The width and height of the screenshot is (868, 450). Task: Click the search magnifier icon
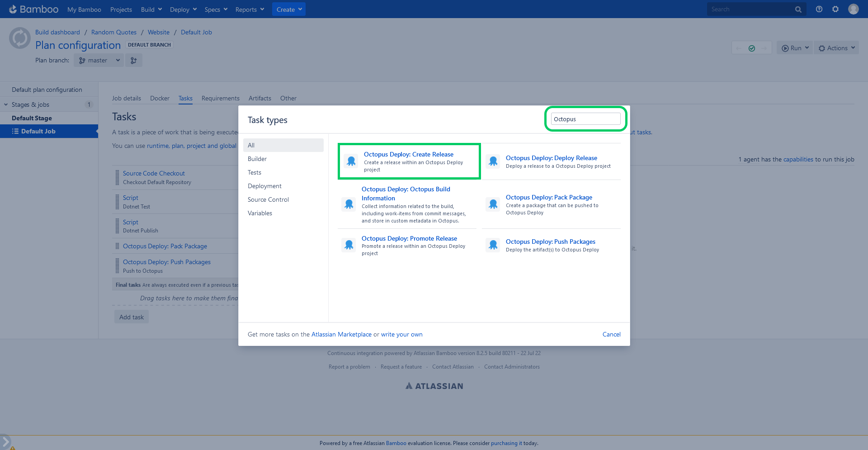coord(798,9)
